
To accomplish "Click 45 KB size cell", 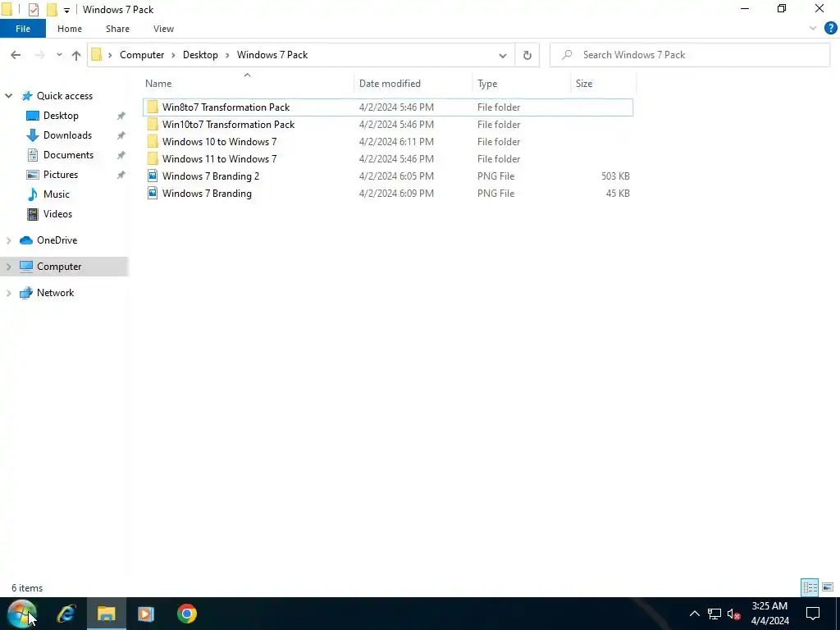I will pyautogui.click(x=618, y=194).
